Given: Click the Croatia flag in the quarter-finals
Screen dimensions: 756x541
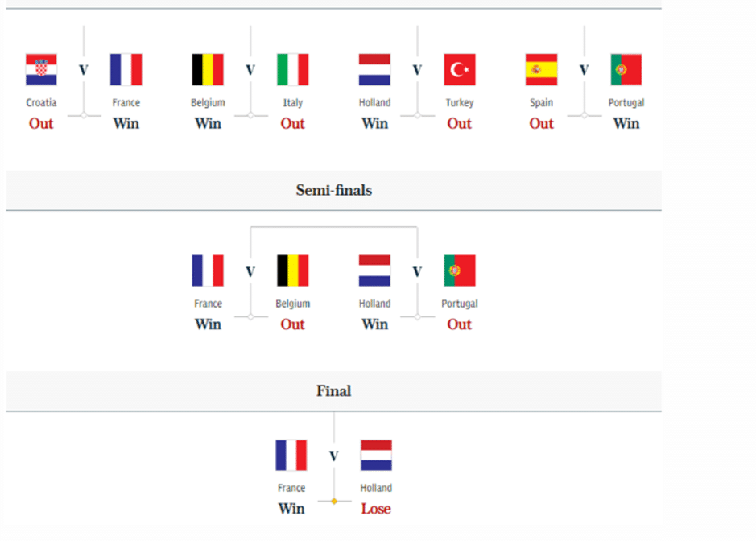Looking at the screenshot, I should tap(41, 70).
